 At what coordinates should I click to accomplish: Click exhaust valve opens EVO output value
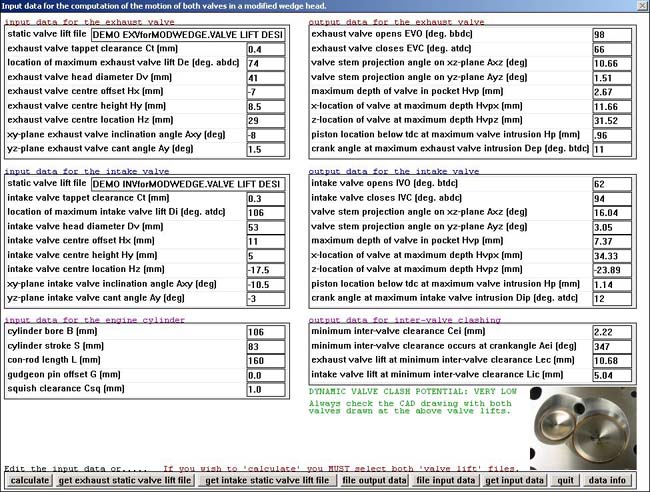pyautogui.click(x=612, y=35)
